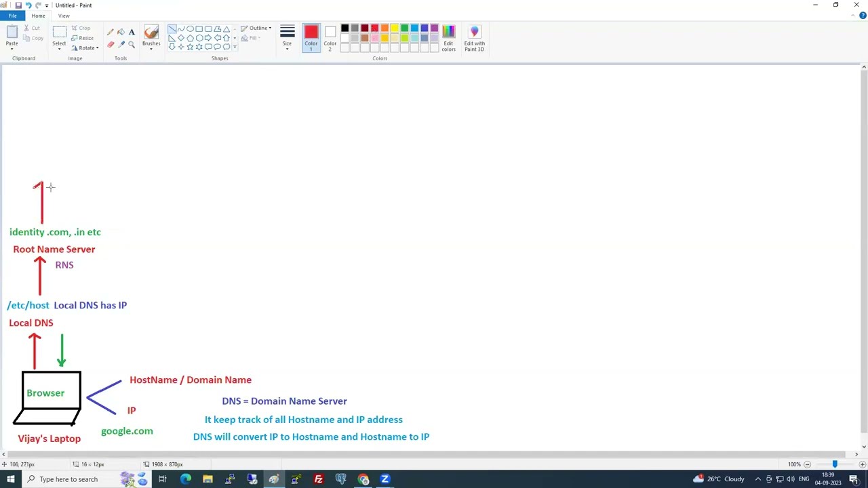Expand the Shapes gallery more arrow
The width and height of the screenshot is (868, 488).
(235, 47)
